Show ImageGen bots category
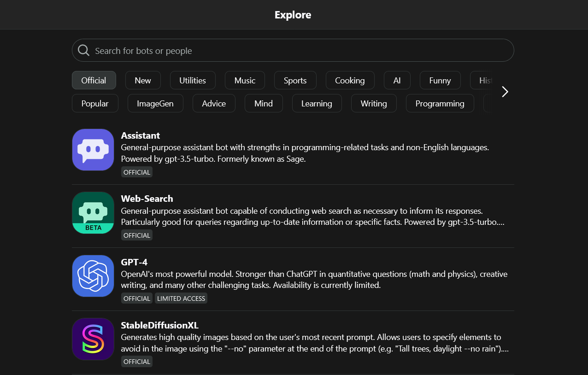588x375 pixels. [x=155, y=103]
